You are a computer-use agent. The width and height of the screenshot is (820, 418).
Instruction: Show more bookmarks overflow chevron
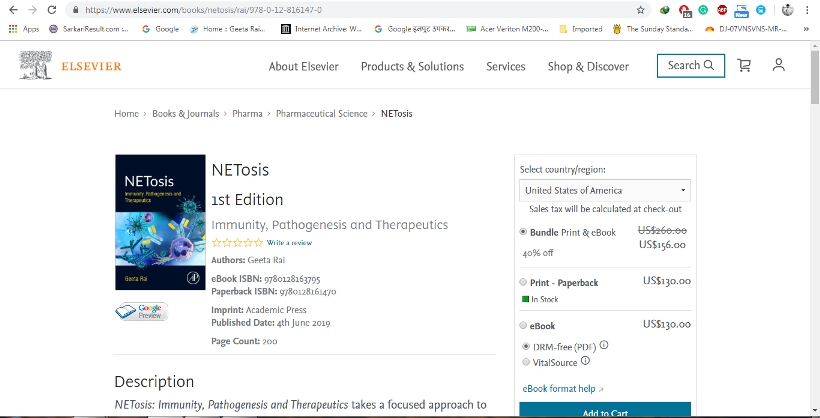pos(806,29)
